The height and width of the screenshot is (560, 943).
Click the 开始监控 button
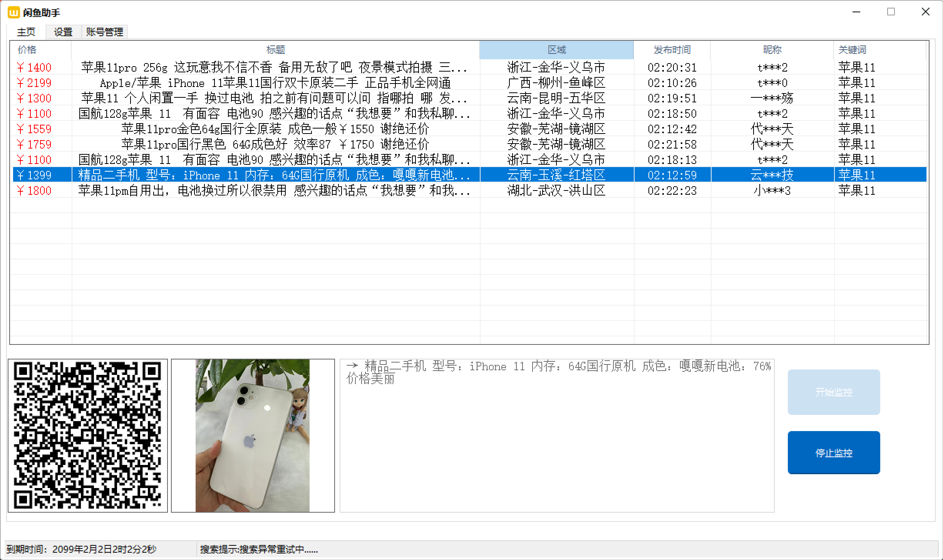[x=834, y=392]
